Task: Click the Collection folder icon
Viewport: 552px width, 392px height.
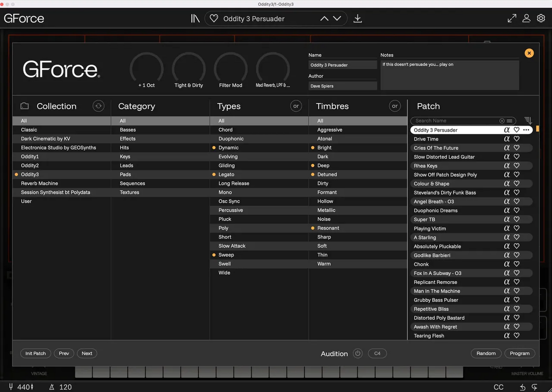Action: click(x=24, y=106)
